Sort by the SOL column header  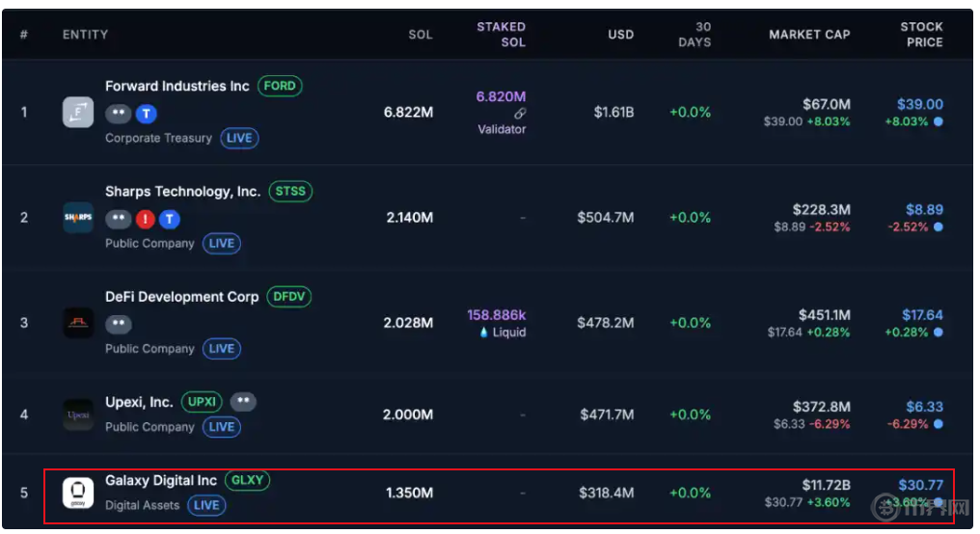coord(421,35)
